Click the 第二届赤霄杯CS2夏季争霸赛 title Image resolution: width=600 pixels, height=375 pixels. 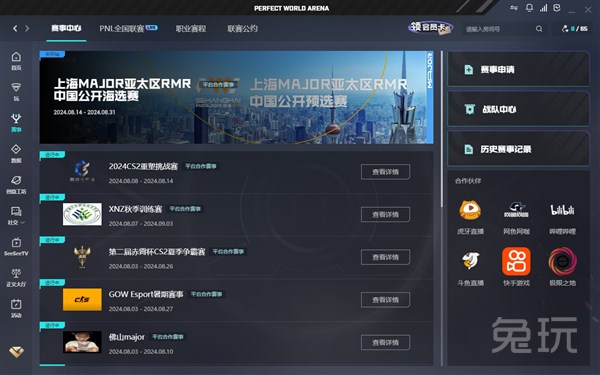(x=157, y=252)
